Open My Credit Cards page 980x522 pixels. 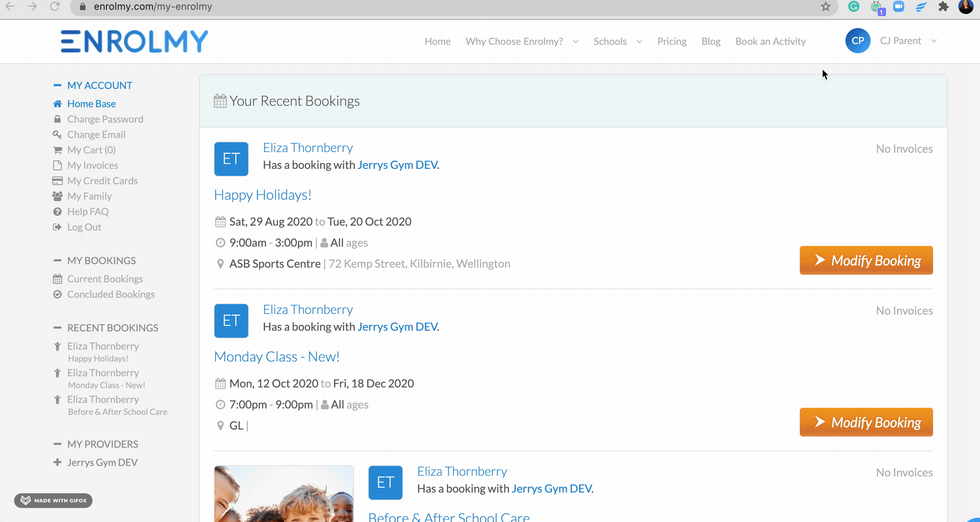[102, 181]
